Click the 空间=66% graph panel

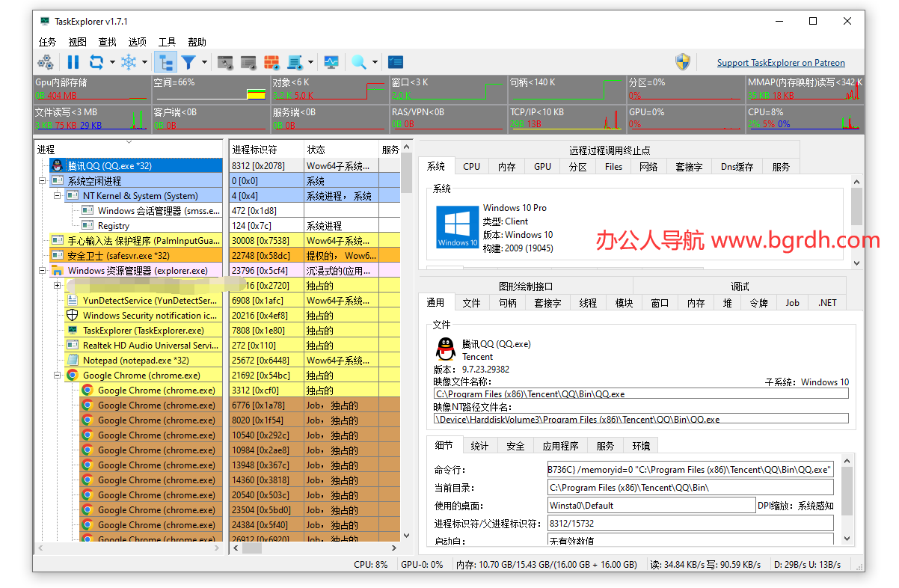[210, 88]
